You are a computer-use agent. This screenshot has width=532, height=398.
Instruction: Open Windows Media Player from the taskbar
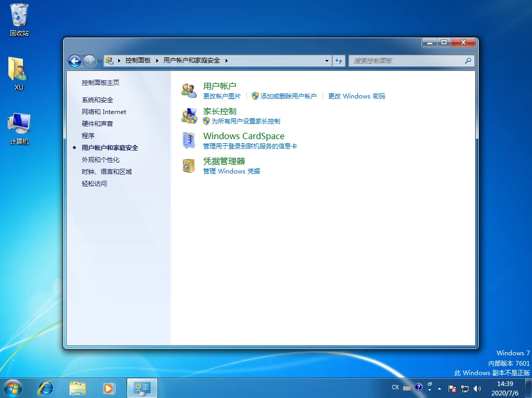109,388
